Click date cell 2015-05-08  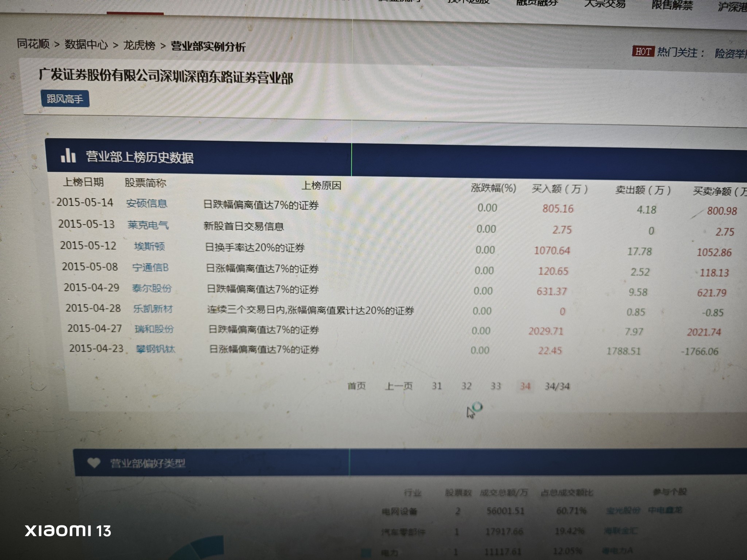coord(90,267)
